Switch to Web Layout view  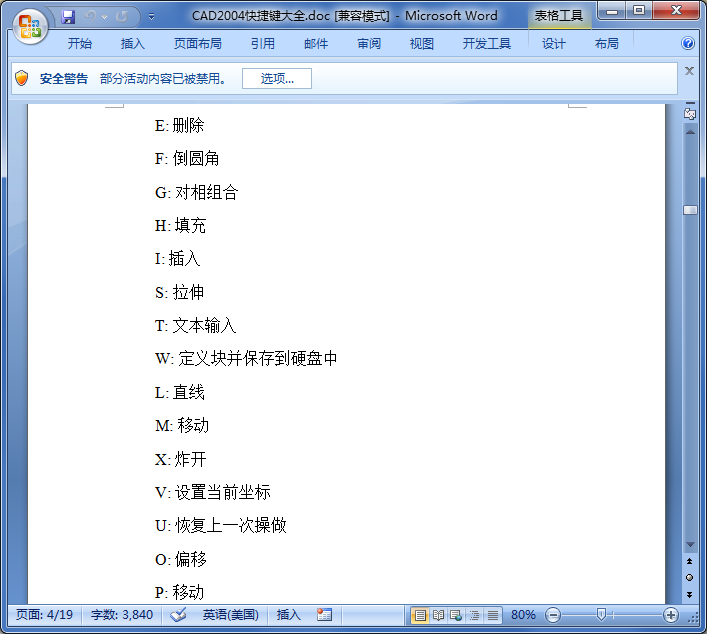point(456,615)
